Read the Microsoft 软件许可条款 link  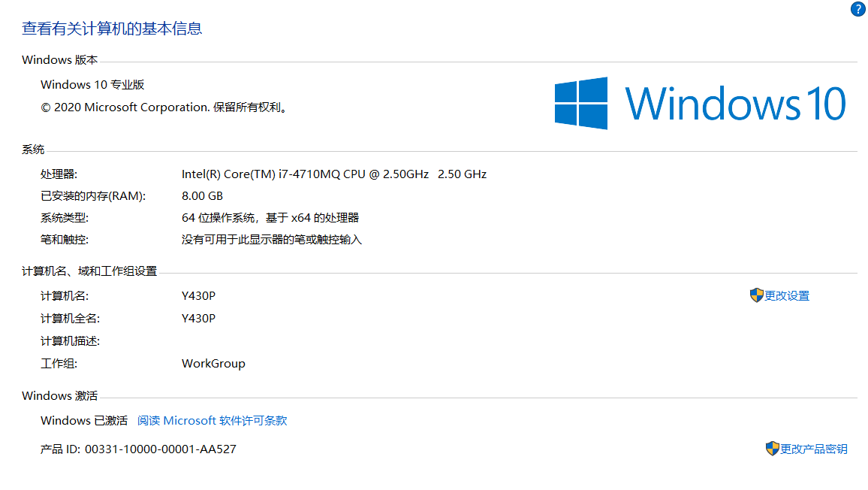click(212, 421)
